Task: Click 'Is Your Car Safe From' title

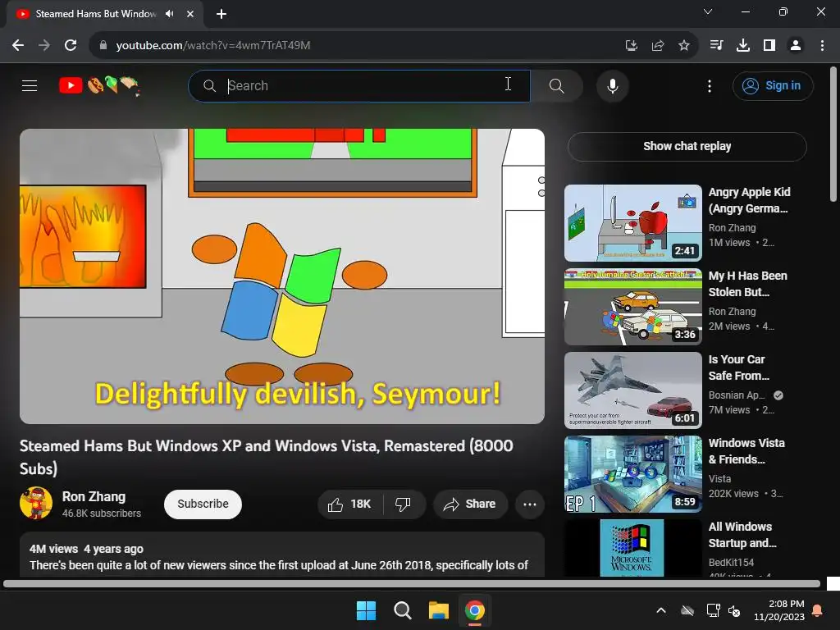Action: point(739,367)
